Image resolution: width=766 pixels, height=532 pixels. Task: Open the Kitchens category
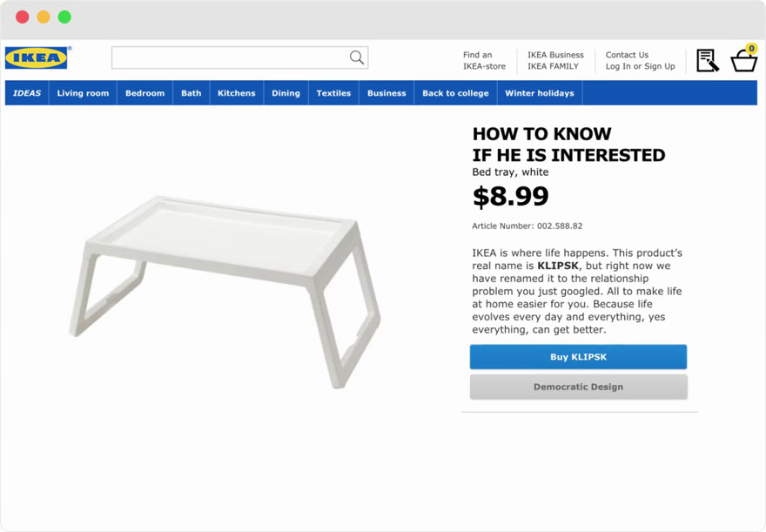[237, 93]
